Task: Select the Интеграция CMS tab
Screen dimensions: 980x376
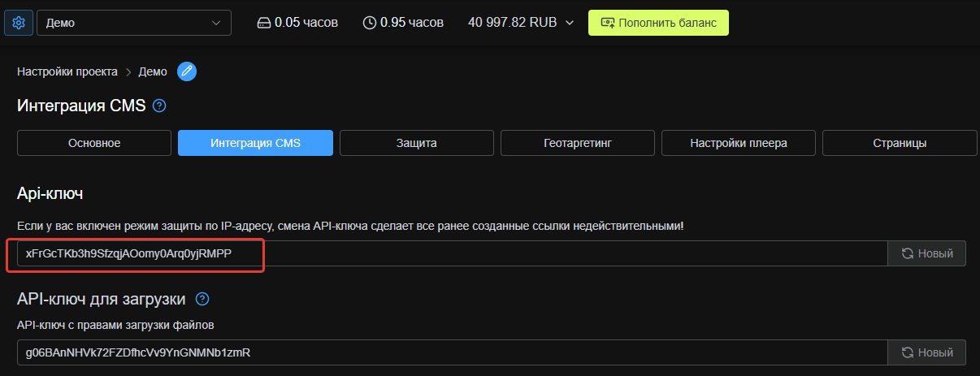Action: pyautogui.click(x=255, y=143)
